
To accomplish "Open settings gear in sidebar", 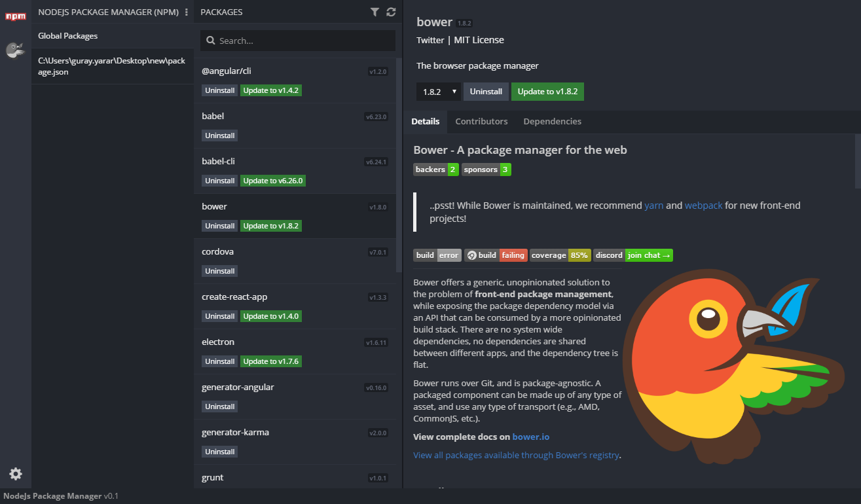I will pyautogui.click(x=16, y=474).
